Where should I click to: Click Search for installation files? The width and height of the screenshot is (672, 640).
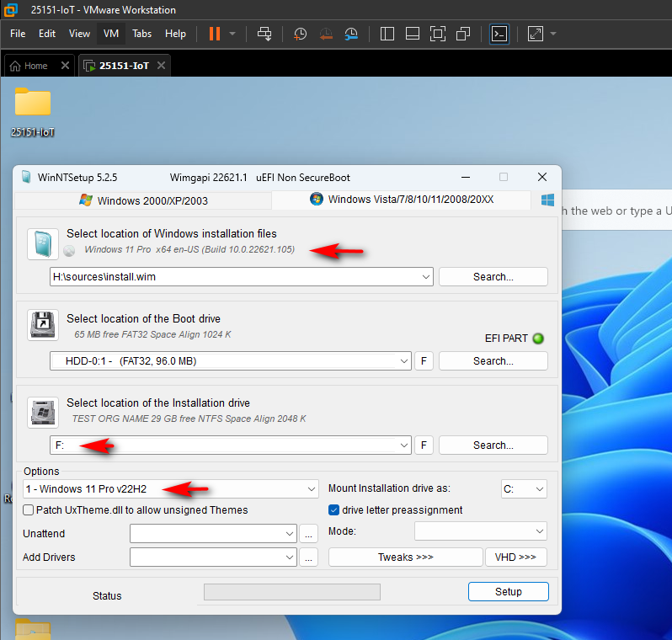click(x=493, y=277)
